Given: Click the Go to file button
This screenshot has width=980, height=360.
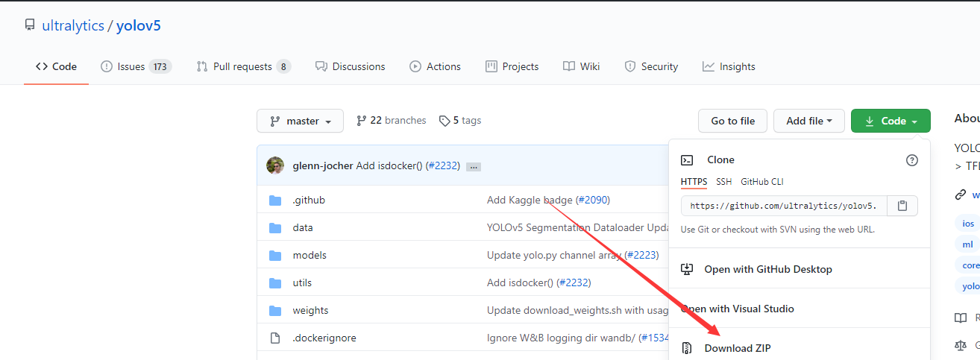Looking at the screenshot, I should pyautogui.click(x=732, y=121).
